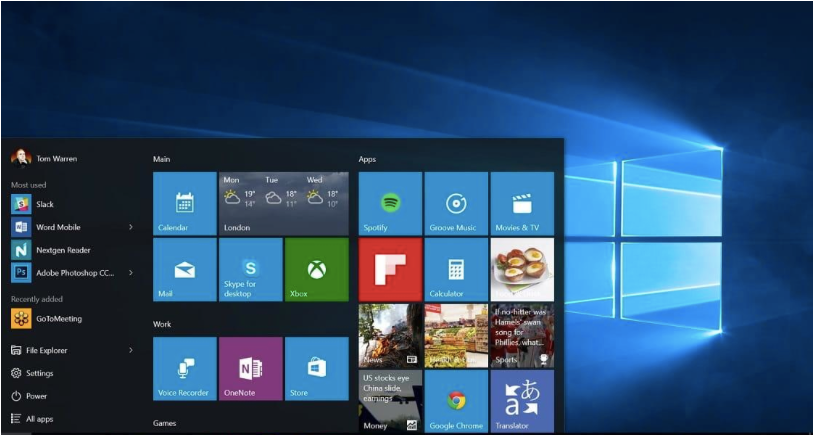Open File Explorer
Image resolution: width=815 pixels, height=435 pixels.
pos(72,350)
